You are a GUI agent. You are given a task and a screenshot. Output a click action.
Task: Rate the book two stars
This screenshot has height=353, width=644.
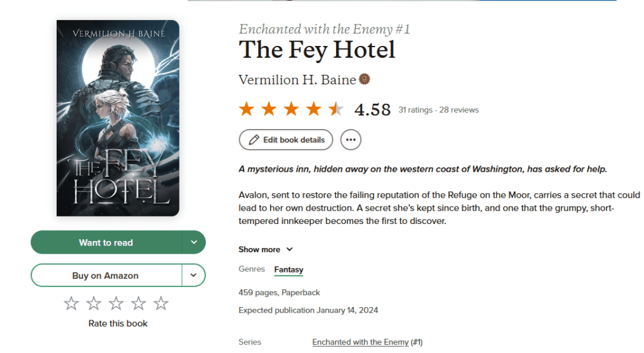tap(94, 303)
